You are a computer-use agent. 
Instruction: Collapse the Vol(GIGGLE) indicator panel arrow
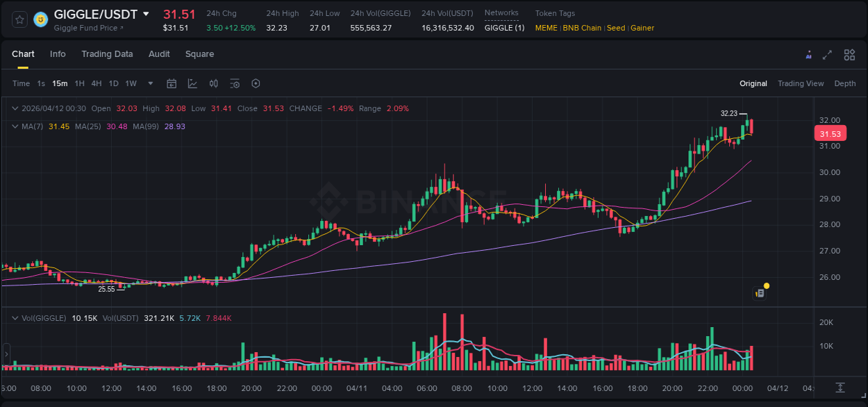click(x=15, y=317)
